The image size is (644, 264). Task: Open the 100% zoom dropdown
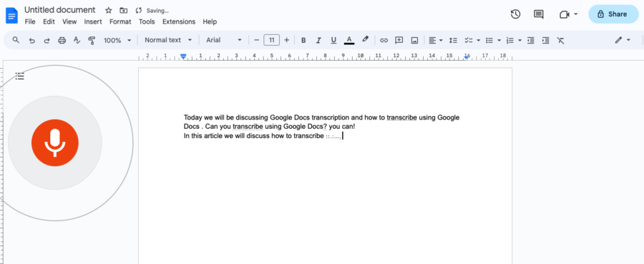(x=117, y=40)
